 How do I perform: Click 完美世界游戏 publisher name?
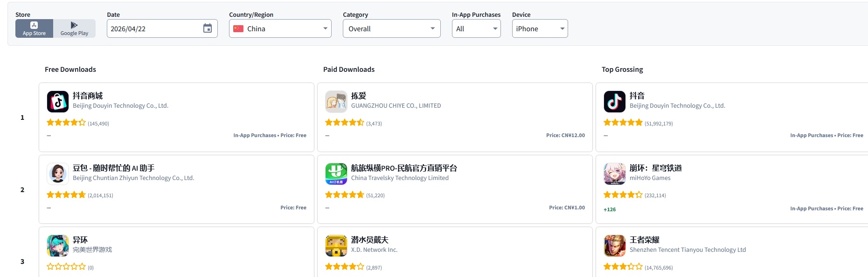(92, 250)
